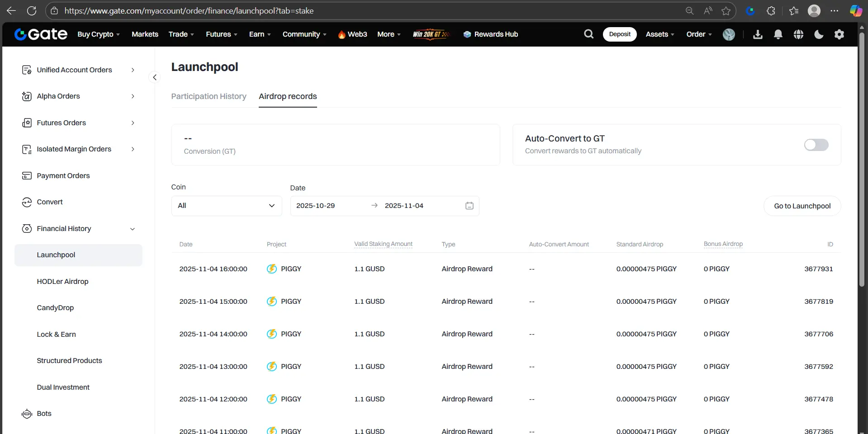The width and height of the screenshot is (868, 434).
Task: Open the browser extensions puzzle icon
Action: pos(771,11)
